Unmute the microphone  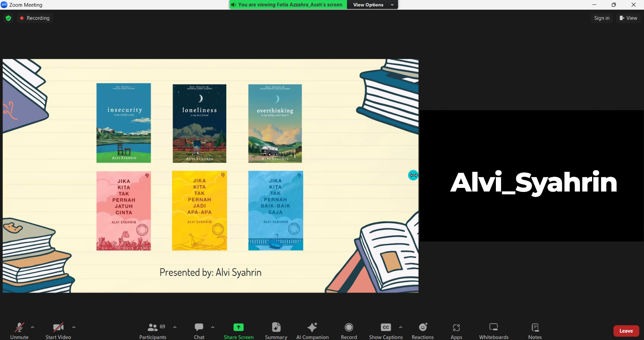(19, 331)
